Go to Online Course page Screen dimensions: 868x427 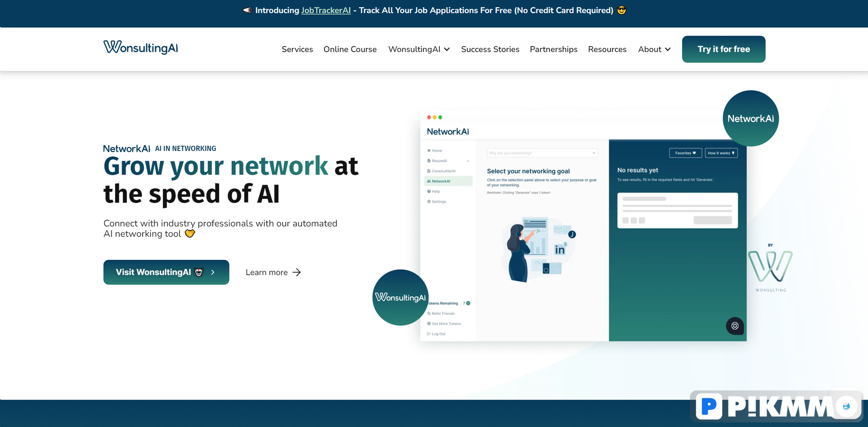click(x=350, y=49)
